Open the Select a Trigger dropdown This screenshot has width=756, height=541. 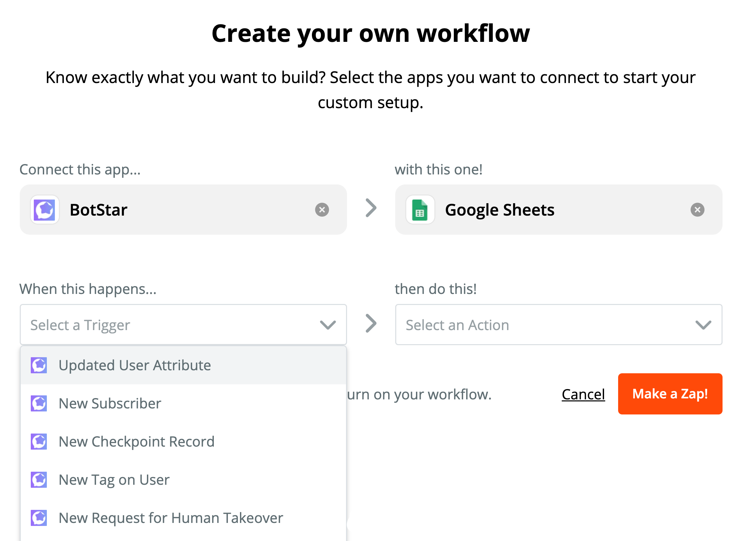183,325
